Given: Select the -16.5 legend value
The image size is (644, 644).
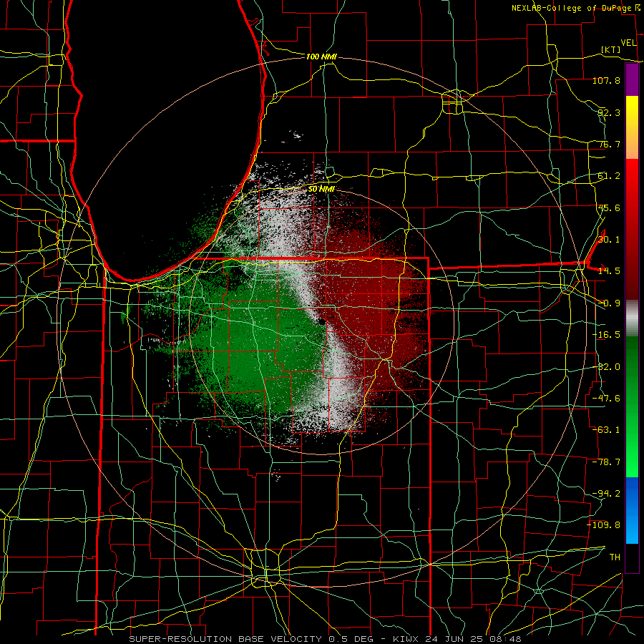Looking at the screenshot, I should click(x=606, y=335).
